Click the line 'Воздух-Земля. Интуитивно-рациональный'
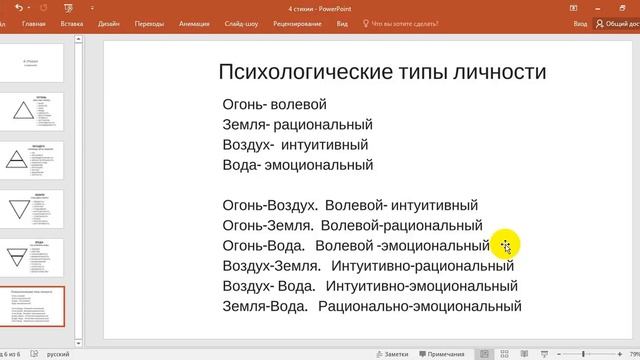 368,266
